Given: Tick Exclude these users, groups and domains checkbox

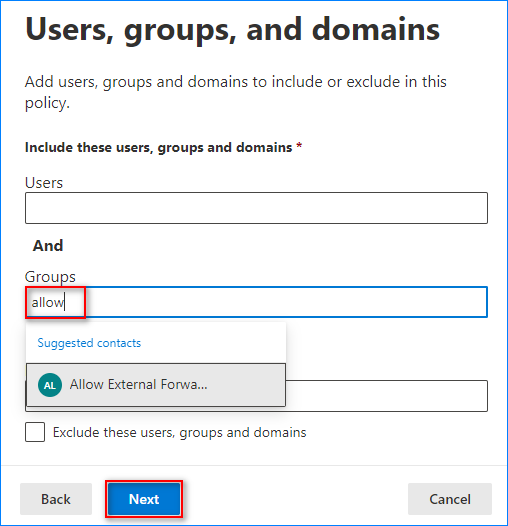Looking at the screenshot, I should pos(35,432).
